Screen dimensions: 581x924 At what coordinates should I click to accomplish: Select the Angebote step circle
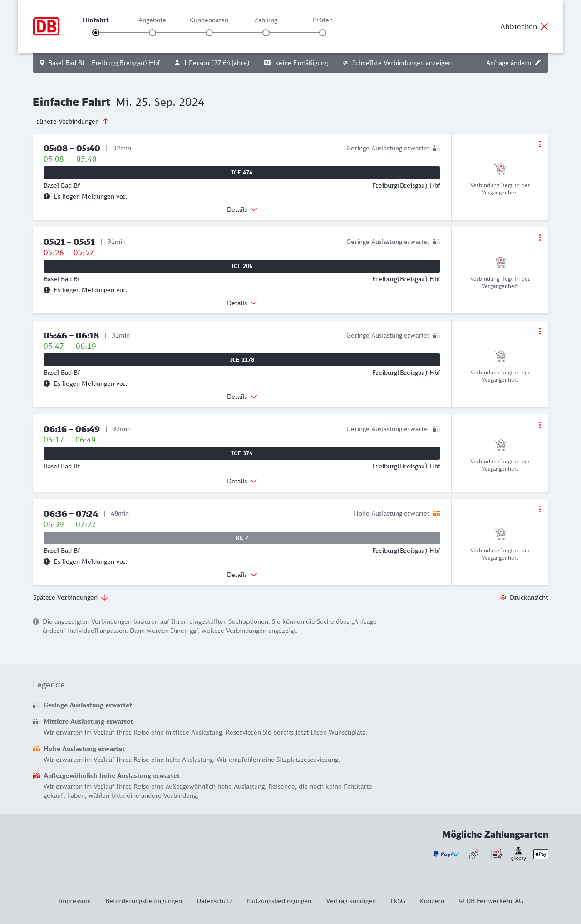click(153, 33)
